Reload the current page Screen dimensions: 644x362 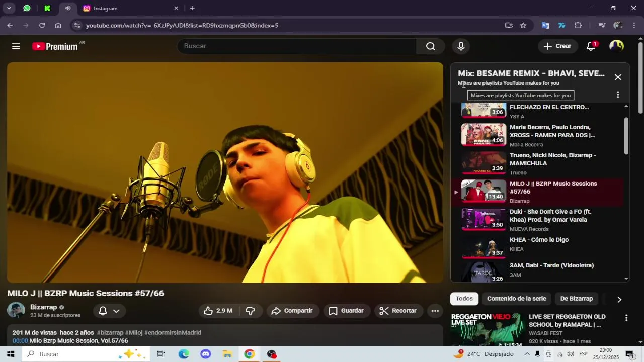point(42,25)
